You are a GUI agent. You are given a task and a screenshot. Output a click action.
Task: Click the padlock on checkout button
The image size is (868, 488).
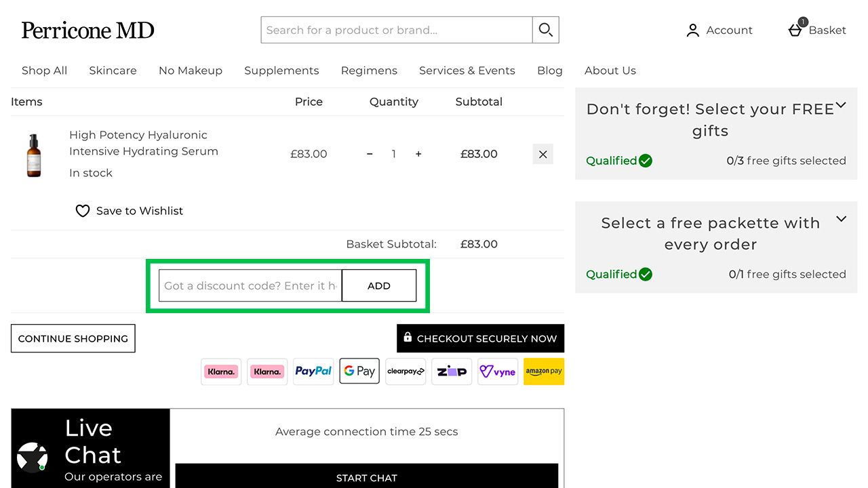coord(408,337)
